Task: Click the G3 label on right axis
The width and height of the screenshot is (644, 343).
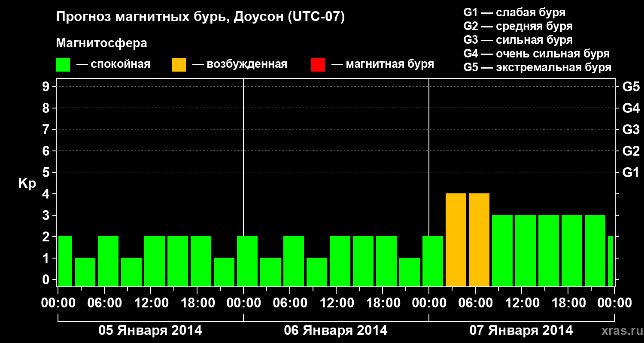Action: point(631,130)
